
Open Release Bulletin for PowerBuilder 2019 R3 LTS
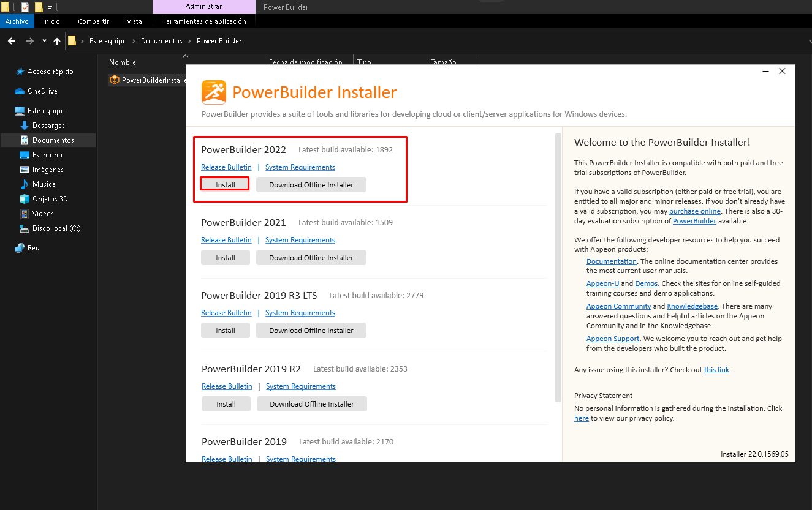[226, 313]
